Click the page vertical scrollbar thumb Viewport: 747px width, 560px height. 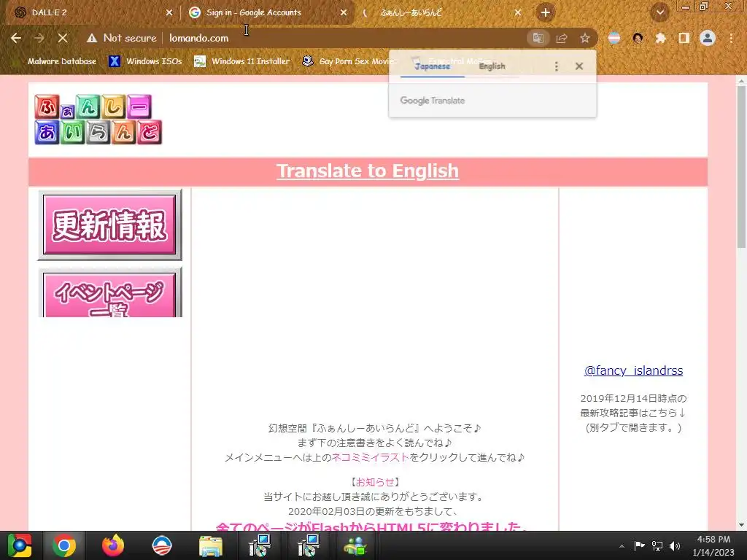pyautogui.click(x=741, y=167)
